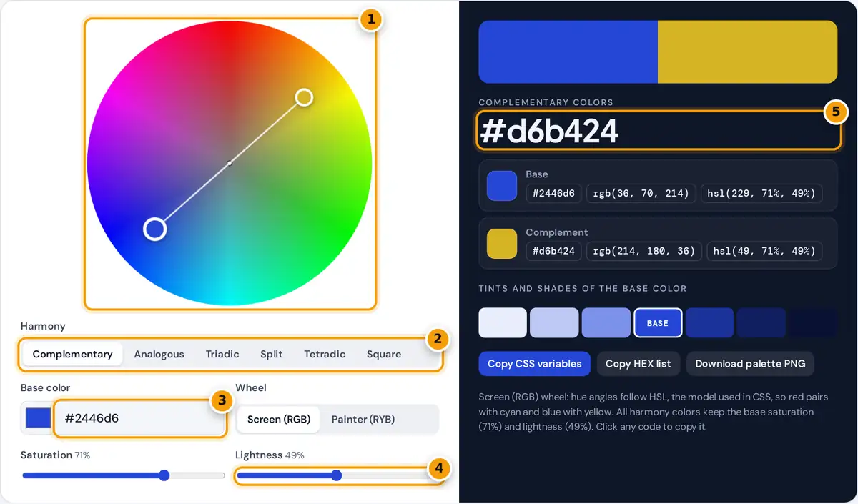The height and width of the screenshot is (504, 858).
Task: Click the Saturation slider handle
Action: [x=164, y=475]
